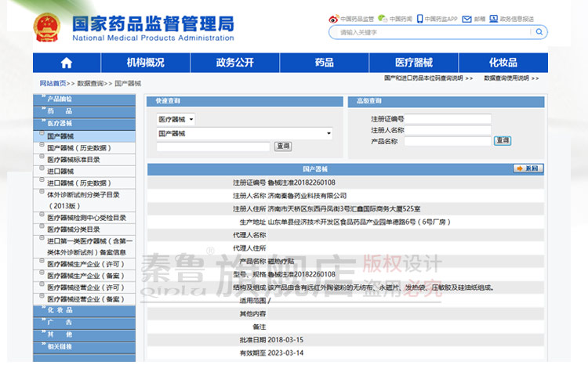Focus the 注册证编号 input field
This screenshot has height=376, width=588.
[448, 119]
